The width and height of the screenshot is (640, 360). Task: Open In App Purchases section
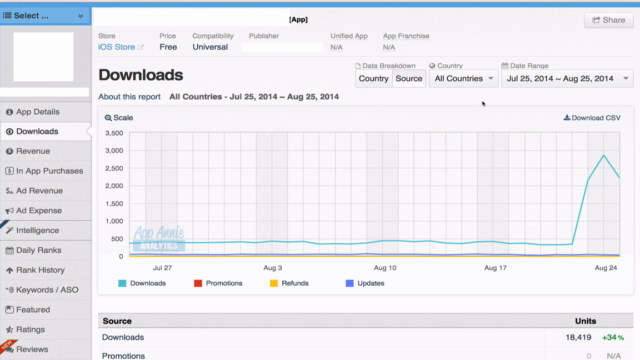tap(46, 171)
